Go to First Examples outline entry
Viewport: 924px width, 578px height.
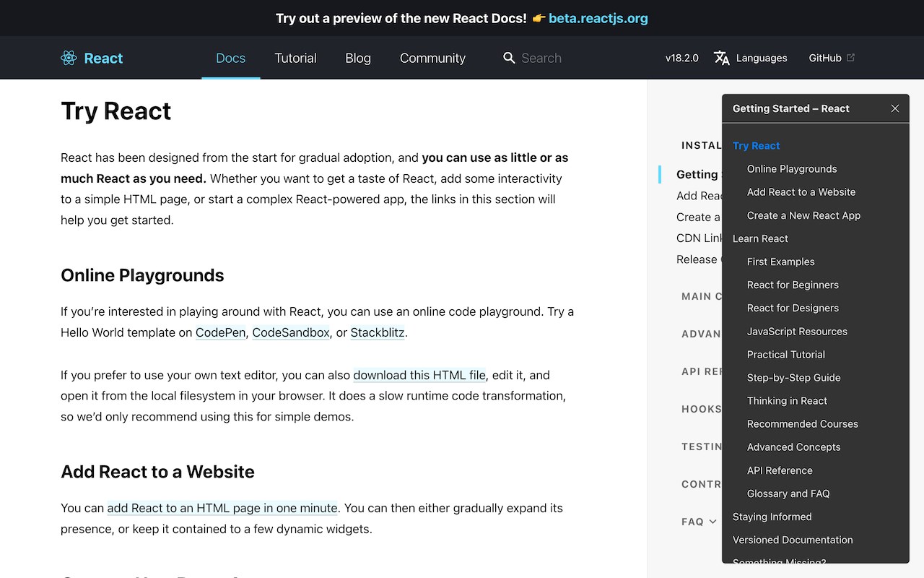[780, 261]
